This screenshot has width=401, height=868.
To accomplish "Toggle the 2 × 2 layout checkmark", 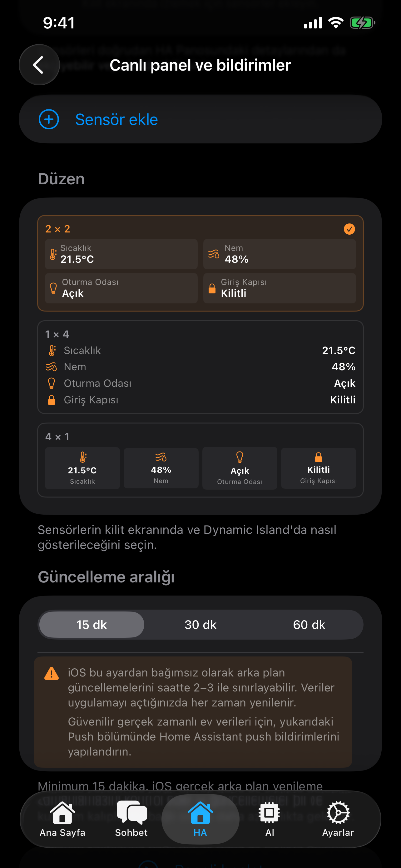I will coord(349,229).
